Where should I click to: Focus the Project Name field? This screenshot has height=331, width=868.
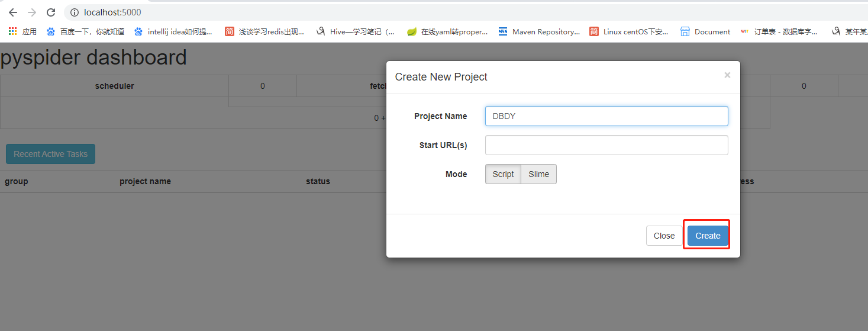click(606, 116)
